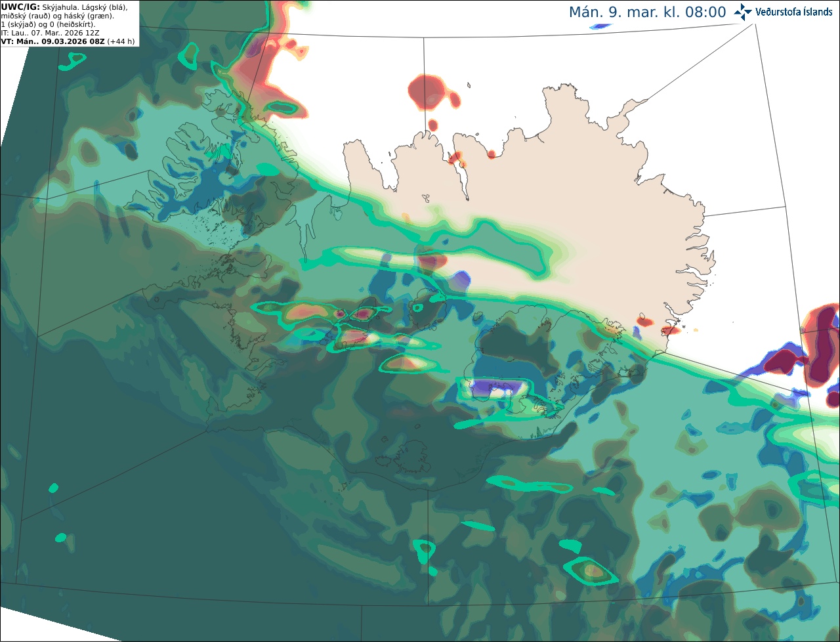Image resolution: width=840 pixels, height=642 pixels.
Task: Click the "1 (skýjað) og 0 (heiðskírt)." legend line
Action: point(49,24)
